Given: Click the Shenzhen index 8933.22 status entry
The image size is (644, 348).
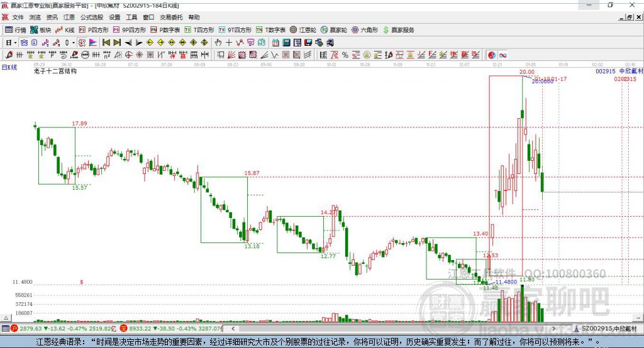Looking at the screenshot, I should point(171,329).
